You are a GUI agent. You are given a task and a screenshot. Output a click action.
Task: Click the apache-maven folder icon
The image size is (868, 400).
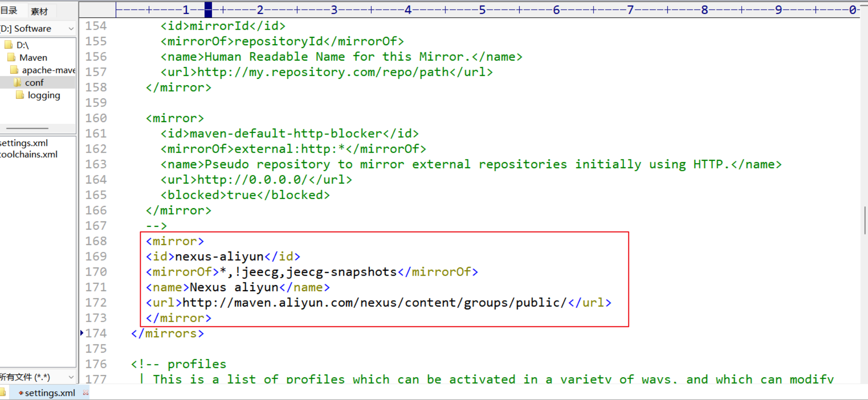tap(14, 70)
